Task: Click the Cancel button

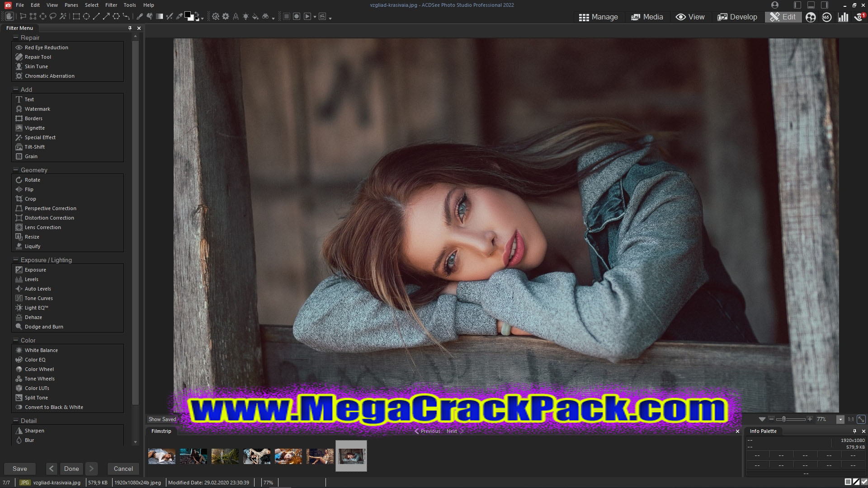Action: pos(123,468)
